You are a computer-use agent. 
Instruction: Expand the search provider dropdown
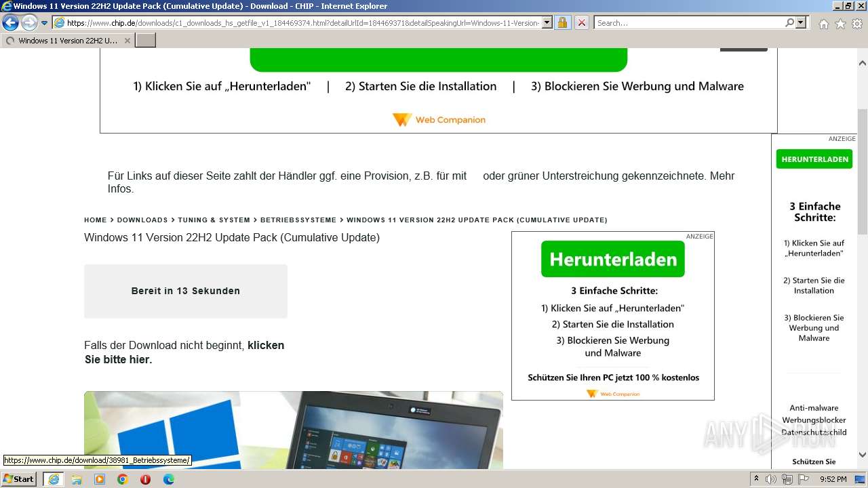click(x=801, y=23)
